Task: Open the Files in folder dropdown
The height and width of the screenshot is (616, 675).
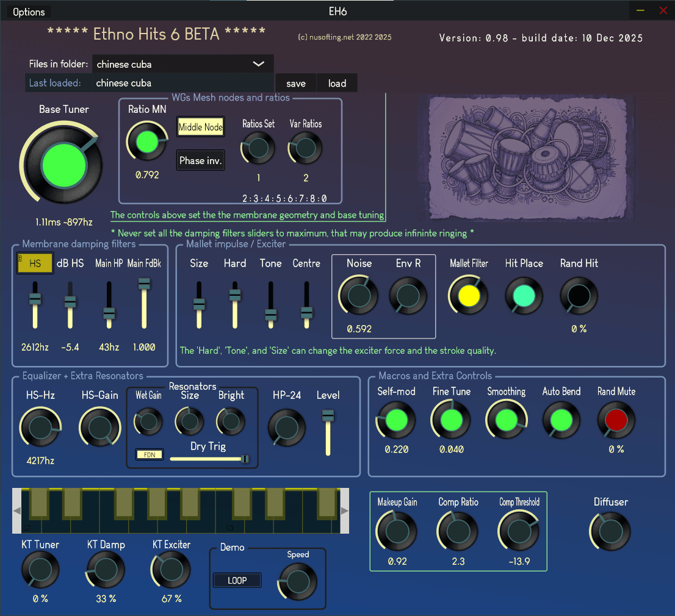Action: pyautogui.click(x=182, y=64)
